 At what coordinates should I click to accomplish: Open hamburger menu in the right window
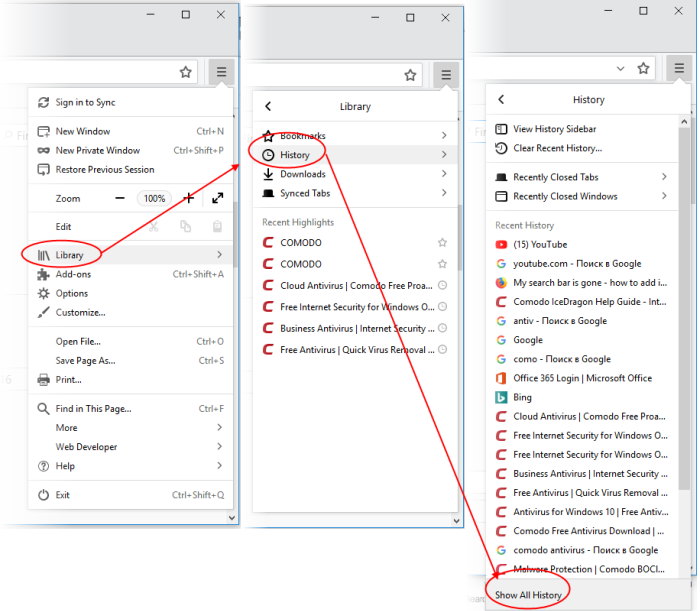point(679,68)
